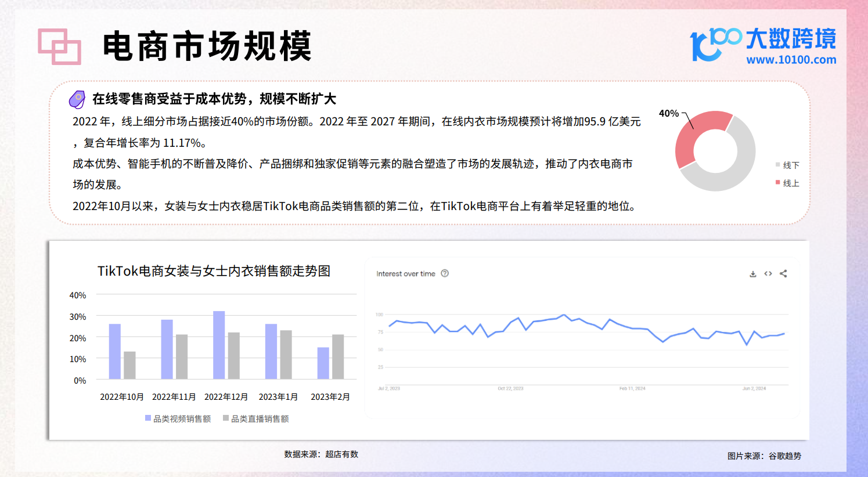868x477 pixels.
Task: Click the 品类直播销售额 gray legend swatch
Action: tap(226, 418)
